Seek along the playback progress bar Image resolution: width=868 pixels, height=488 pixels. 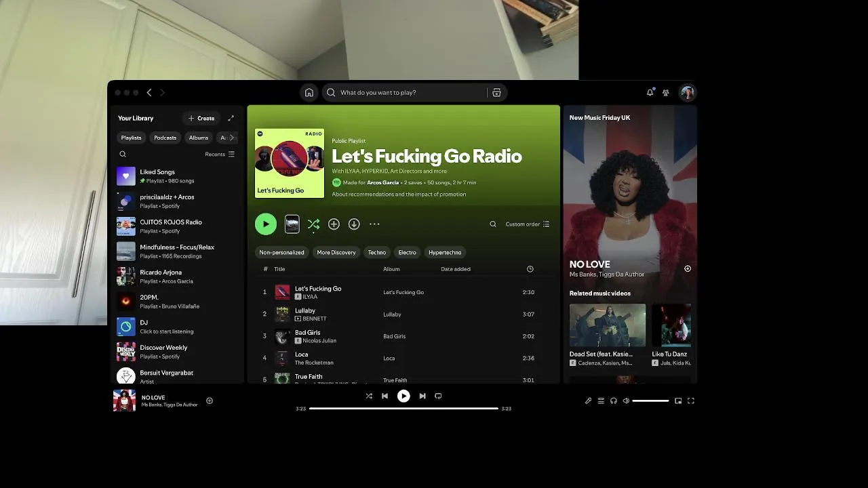click(x=403, y=409)
